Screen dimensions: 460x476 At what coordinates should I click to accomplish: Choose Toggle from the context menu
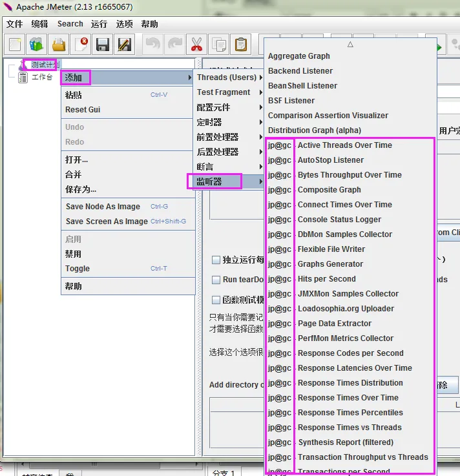pyautogui.click(x=127, y=269)
